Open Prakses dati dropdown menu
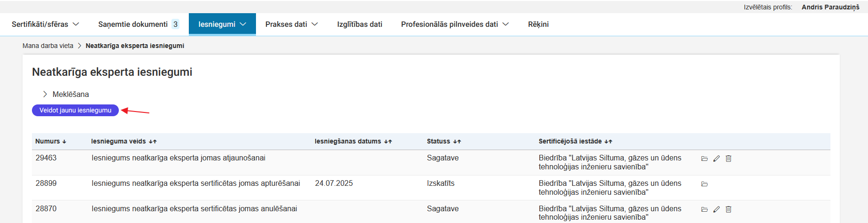 click(291, 24)
